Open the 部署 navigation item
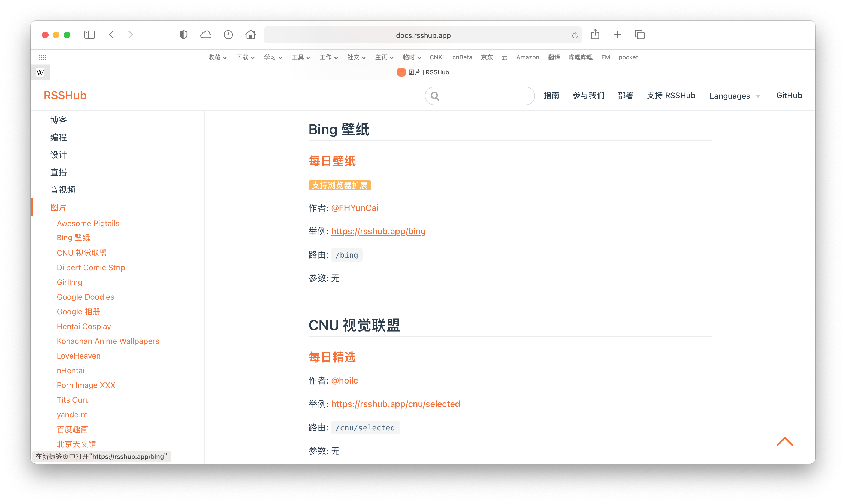This screenshot has height=504, width=846. pyautogui.click(x=626, y=95)
